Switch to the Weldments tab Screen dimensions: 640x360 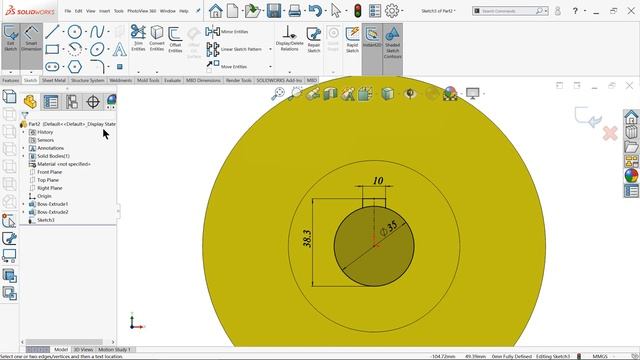120,80
